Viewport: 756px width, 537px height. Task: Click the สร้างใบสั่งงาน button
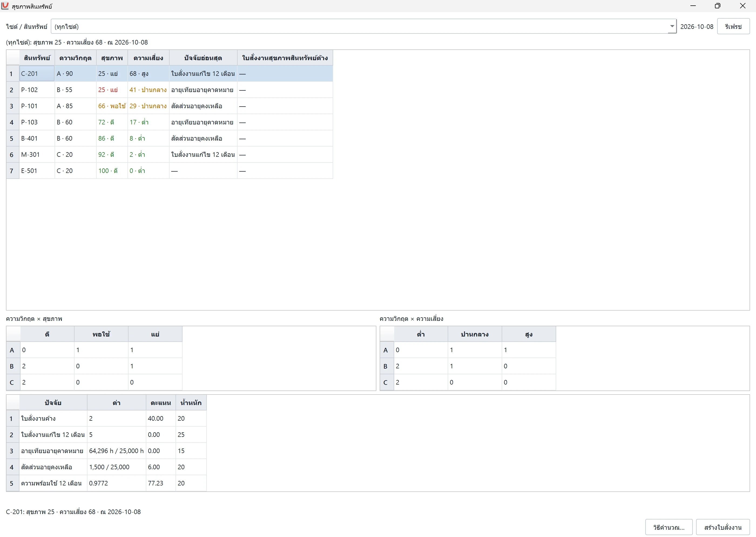(x=723, y=527)
